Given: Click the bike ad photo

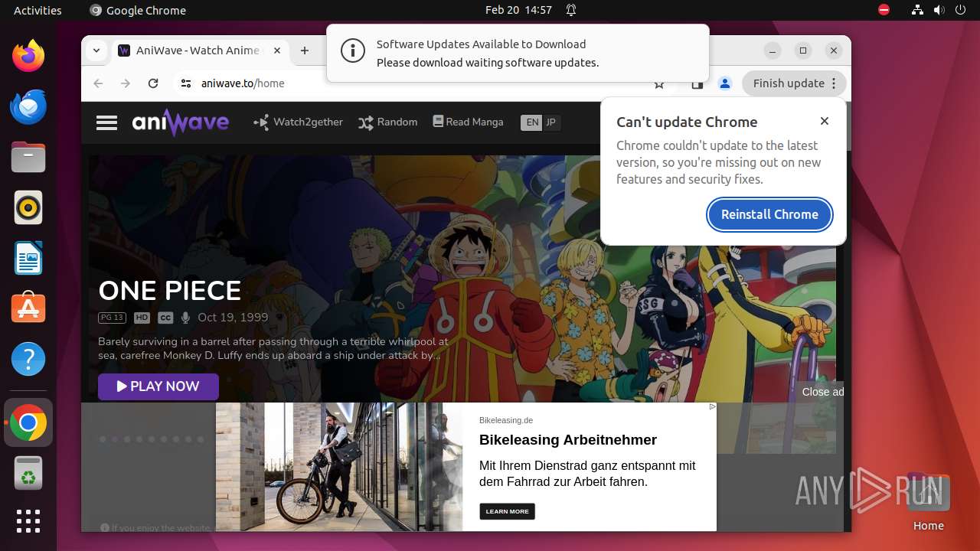Looking at the screenshot, I should point(339,467).
